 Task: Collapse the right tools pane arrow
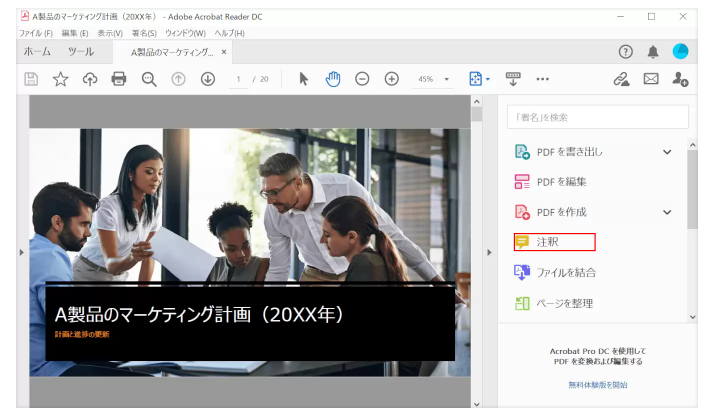489,252
